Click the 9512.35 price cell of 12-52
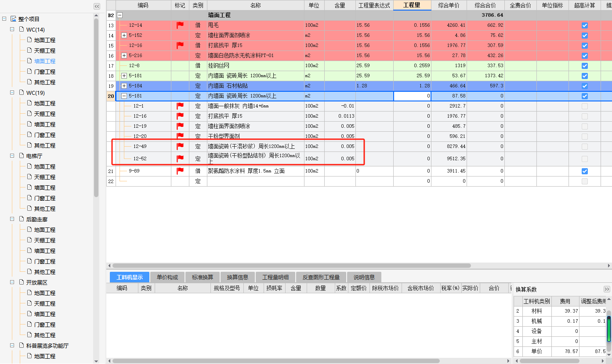This screenshot has width=612, height=364. pos(450,159)
